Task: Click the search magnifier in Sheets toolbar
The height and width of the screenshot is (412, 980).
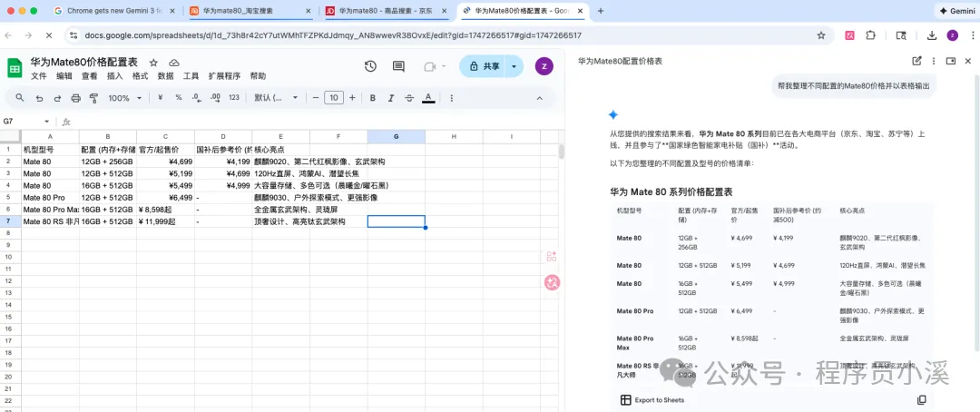Action: 20,97
